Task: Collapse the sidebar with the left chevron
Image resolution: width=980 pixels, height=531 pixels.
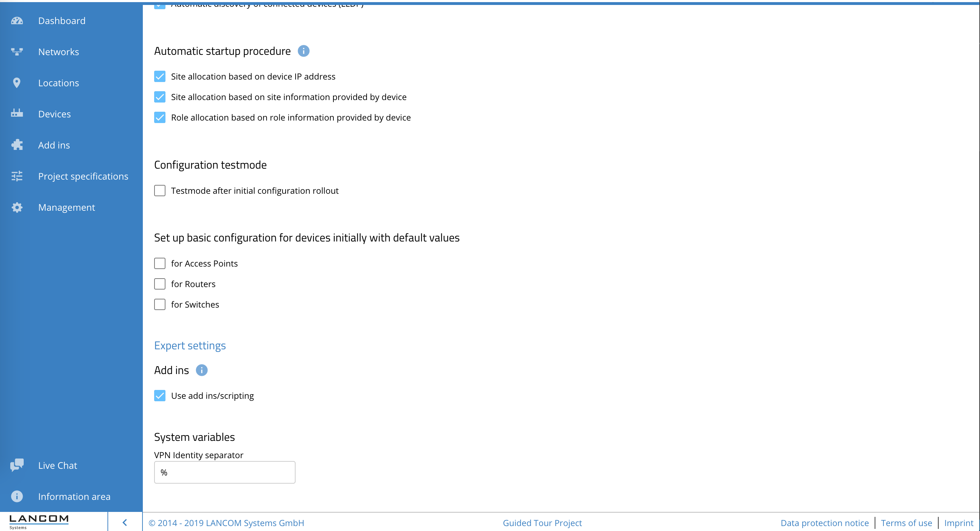Action: [125, 522]
